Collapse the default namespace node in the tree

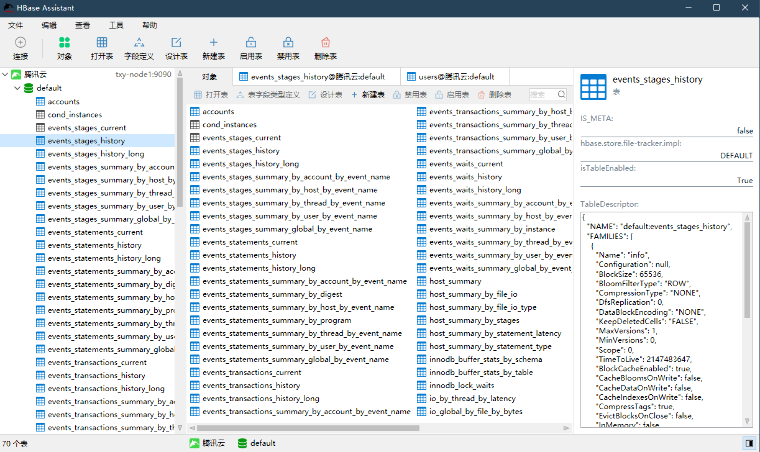pos(17,88)
